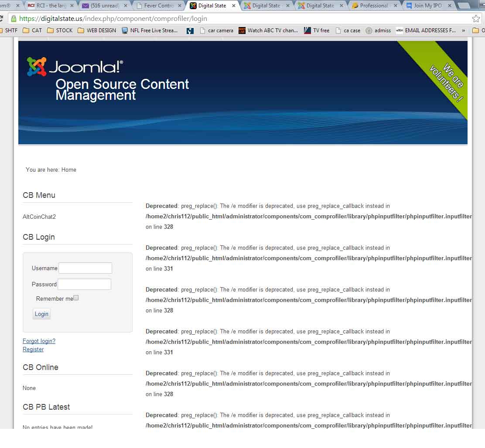
Task: Click the Login button
Action: click(41, 314)
